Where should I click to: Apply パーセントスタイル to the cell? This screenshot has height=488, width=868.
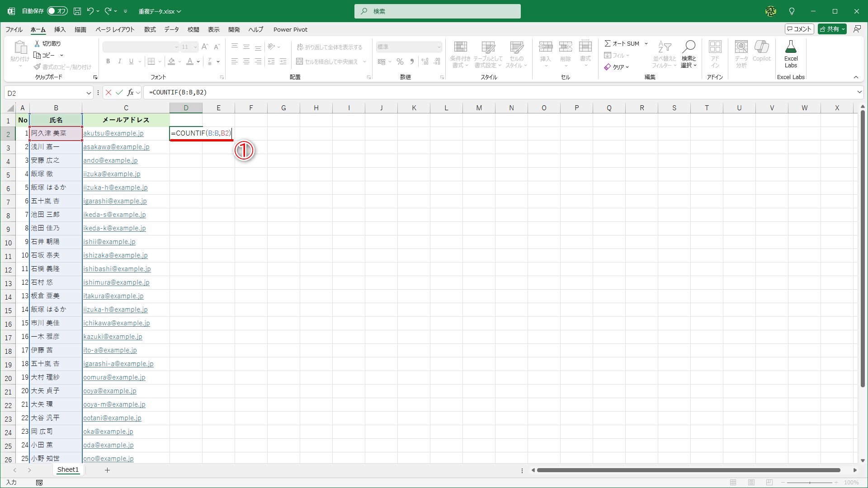[400, 61]
